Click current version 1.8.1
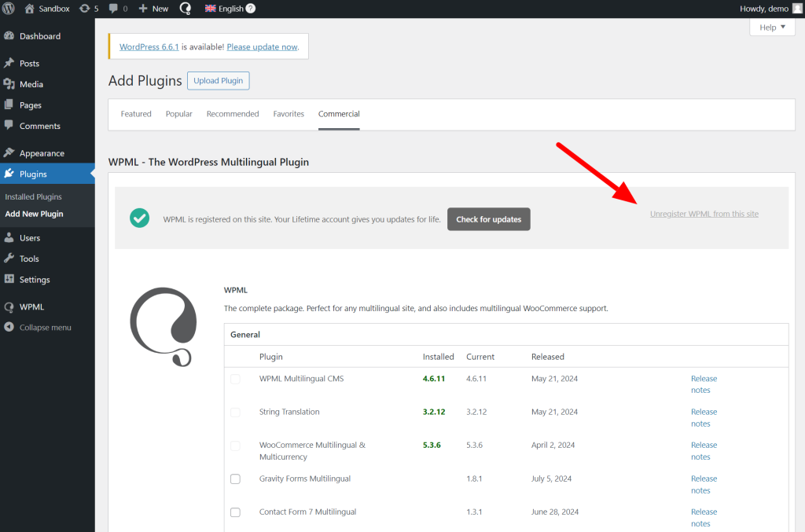The image size is (805, 532). pos(474,479)
